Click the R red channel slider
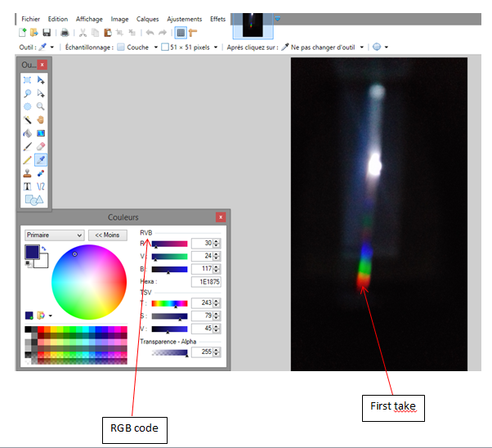This screenshot has width=492, height=448. pyautogui.click(x=169, y=244)
